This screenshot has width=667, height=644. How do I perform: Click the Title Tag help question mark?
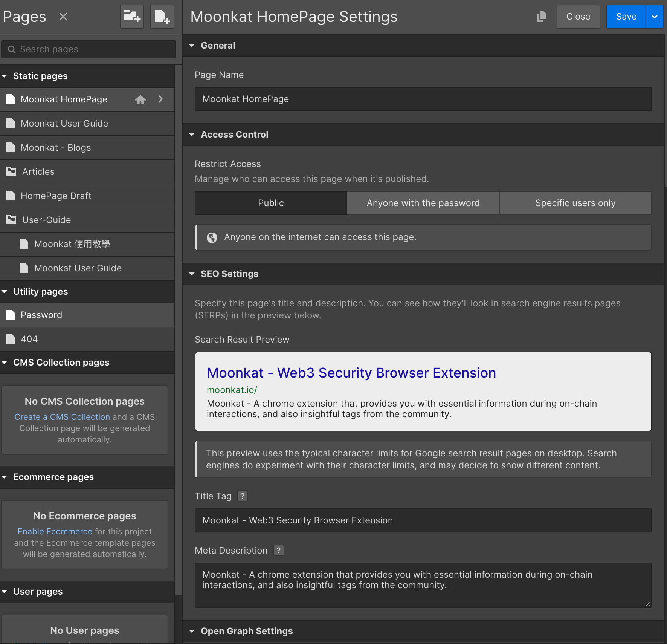(243, 496)
